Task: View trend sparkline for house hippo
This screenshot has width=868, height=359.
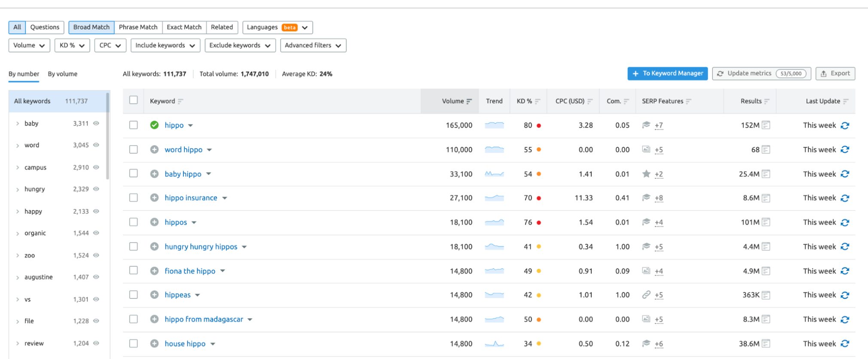Action: (x=494, y=344)
